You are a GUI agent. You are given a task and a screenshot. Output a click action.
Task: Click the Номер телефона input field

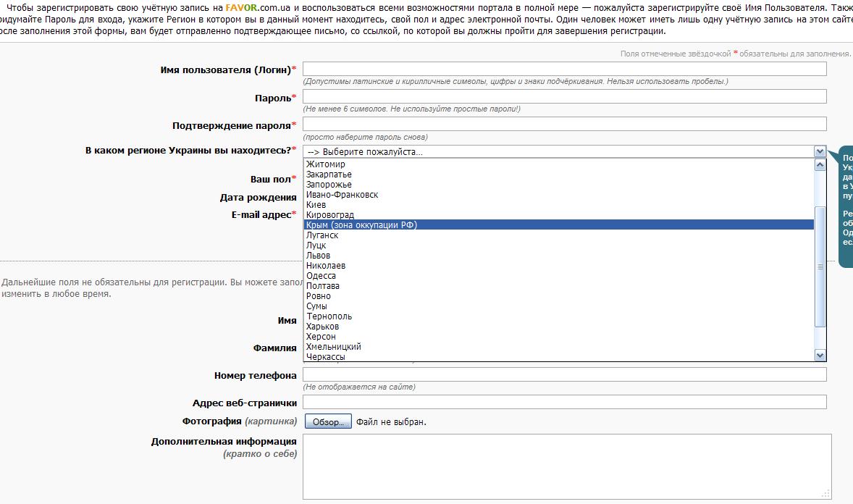[x=564, y=374]
